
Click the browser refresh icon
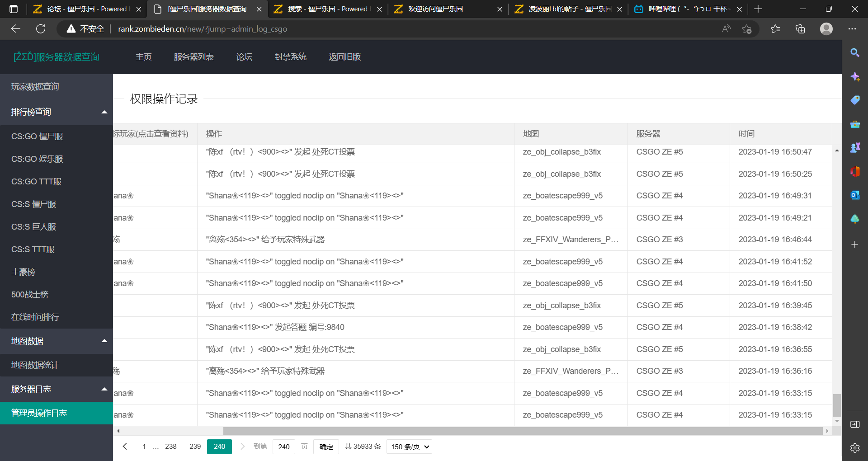(x=41, y=29)
